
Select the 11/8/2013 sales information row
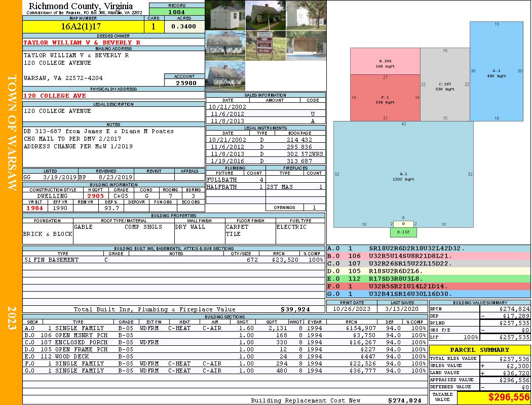(265, 121)
